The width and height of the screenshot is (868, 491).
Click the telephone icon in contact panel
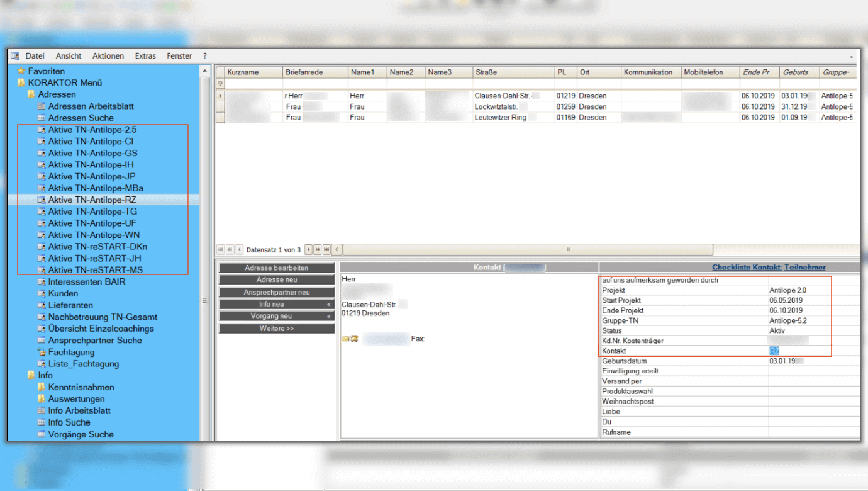[354, 339]
